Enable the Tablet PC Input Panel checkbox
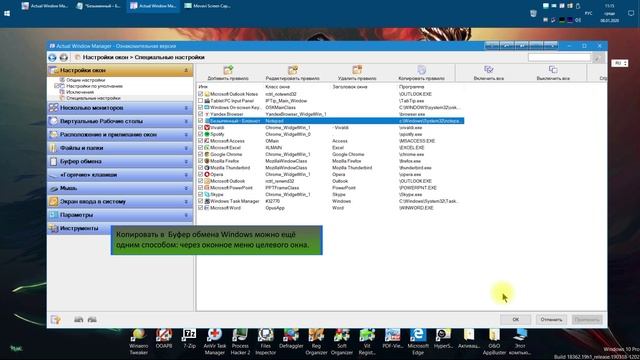Screen dimensions: 640x360 [x=200, y=101]
